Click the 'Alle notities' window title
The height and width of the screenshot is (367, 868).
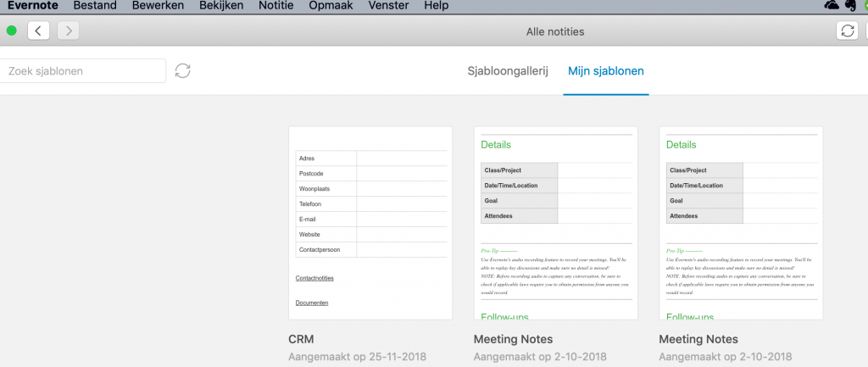pos(554,31)
